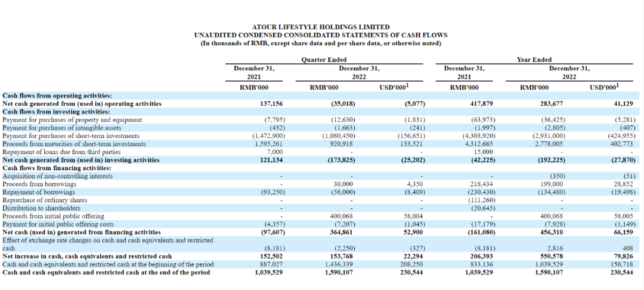Select the maturities proceeds value 2,778,005
This screenshot has height=290, width=644.
(x=550, y=144)
